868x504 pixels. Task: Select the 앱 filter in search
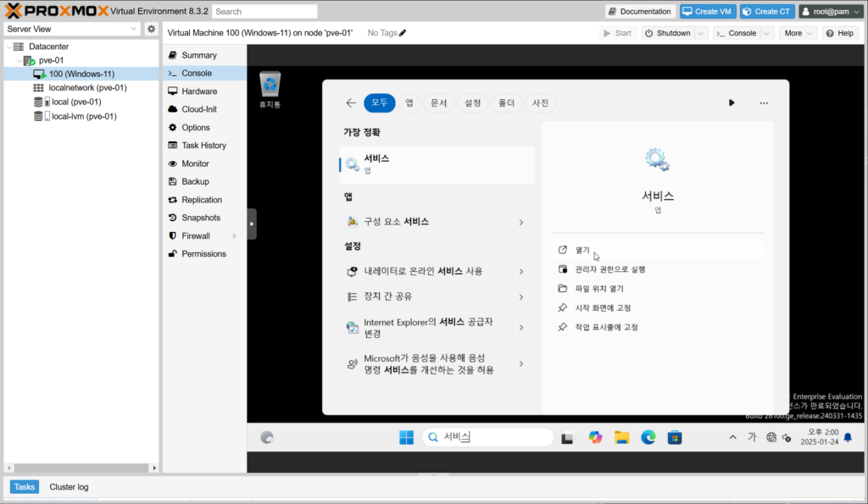409,102
